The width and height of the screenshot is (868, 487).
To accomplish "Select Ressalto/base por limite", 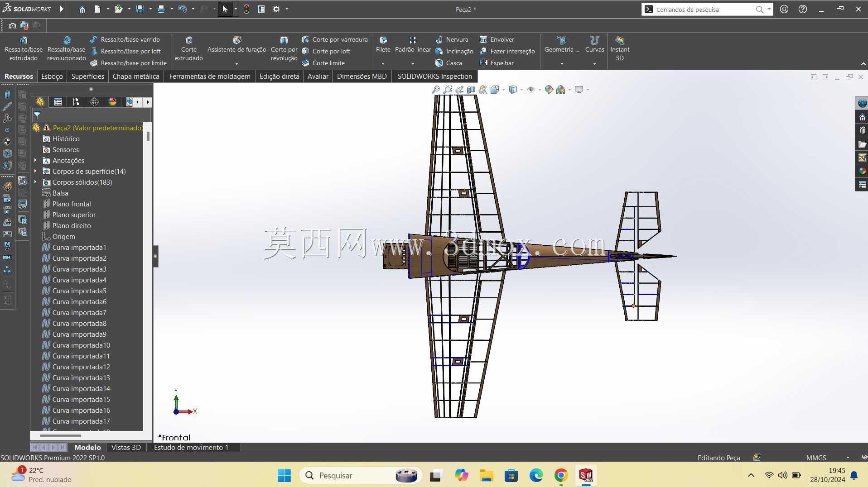I will tap(129, 63).
